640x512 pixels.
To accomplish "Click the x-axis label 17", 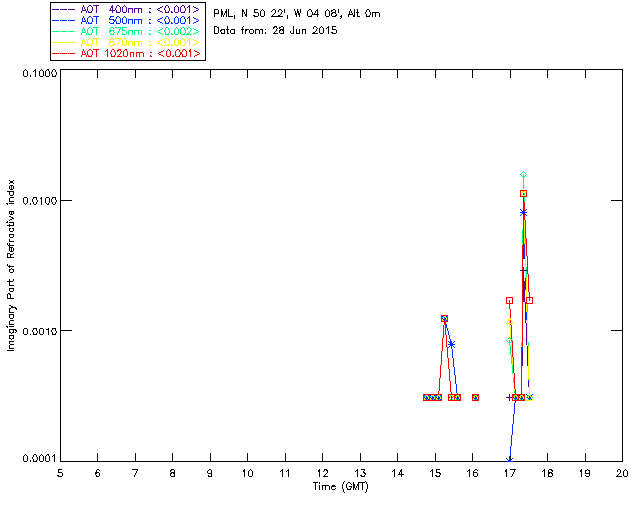I will pos(510,474).
